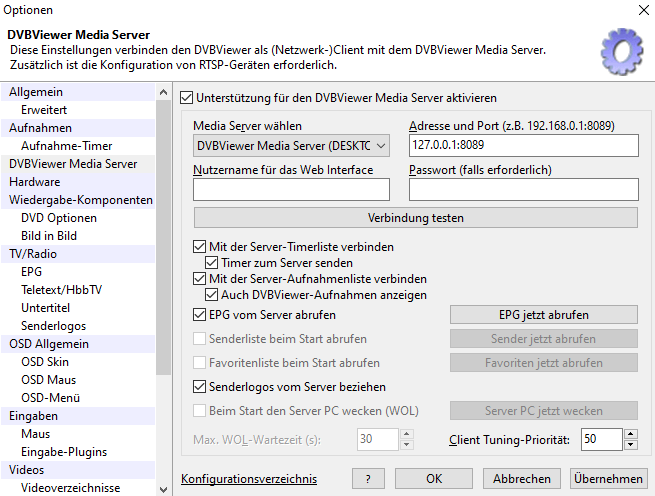Click the question mark help button
655x496 pixels.
(368, 479)
